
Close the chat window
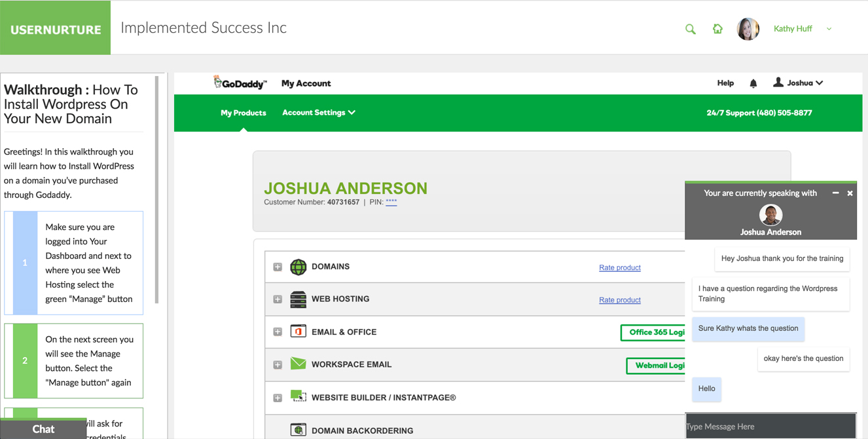(850, 193)
